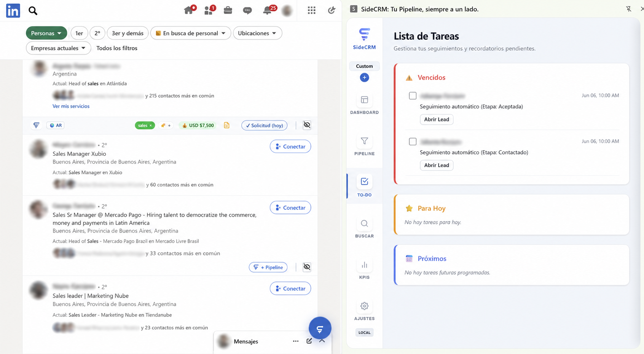644x354 pixels.
Task: Open the Jobs briefcase icon
Action: [x=228, y=10]
